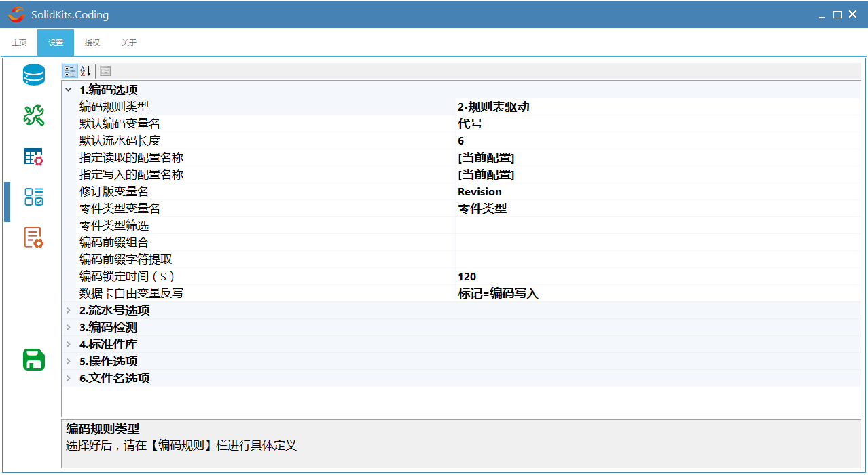This screenshot has width=868, height=475.
Task: Open the 关于 tab
Action: tap(129, 43)
